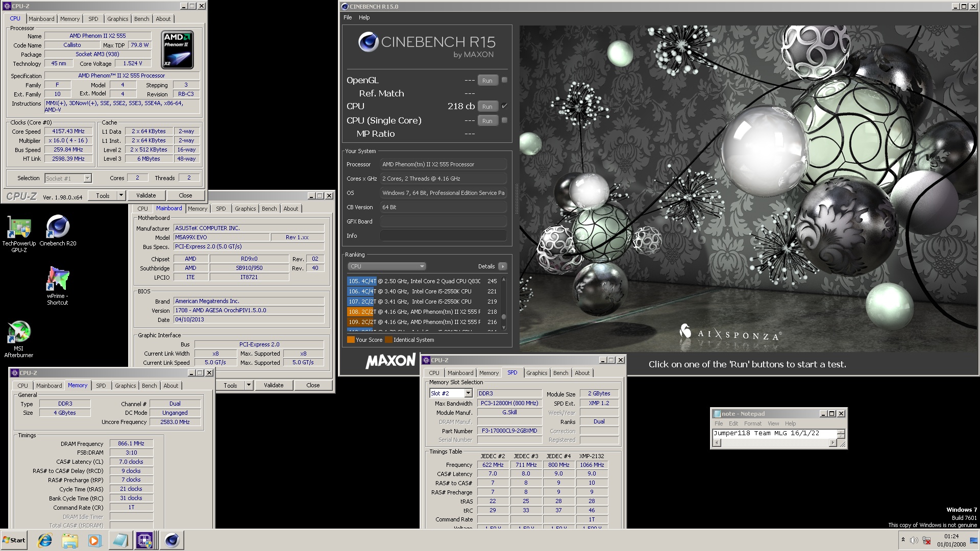
Task: Open the Ranking CPU combo box
Action: 386,266
